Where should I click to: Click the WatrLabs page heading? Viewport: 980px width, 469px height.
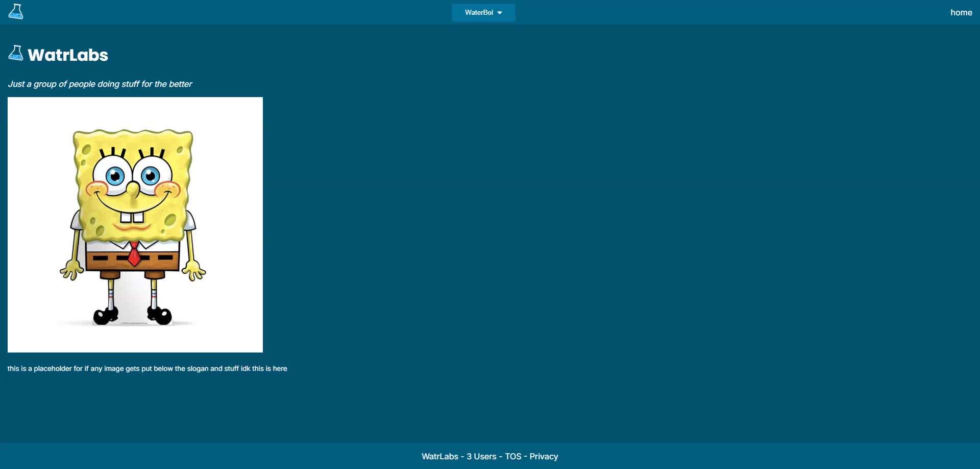coord(68,55)
